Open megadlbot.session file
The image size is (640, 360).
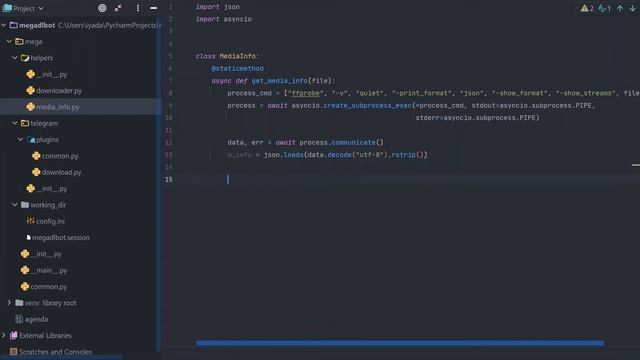(58, 238)
